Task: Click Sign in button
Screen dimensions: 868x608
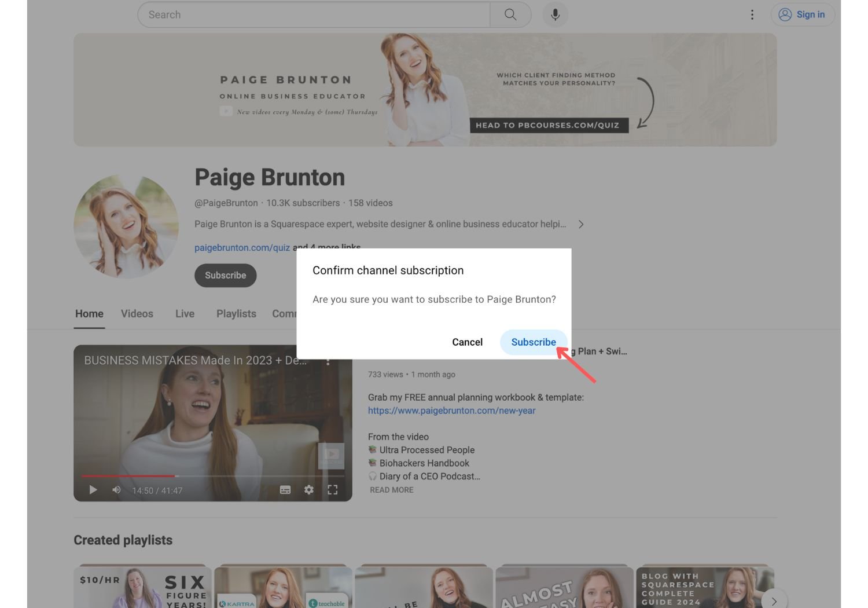Action: click(x=802, y=14)
